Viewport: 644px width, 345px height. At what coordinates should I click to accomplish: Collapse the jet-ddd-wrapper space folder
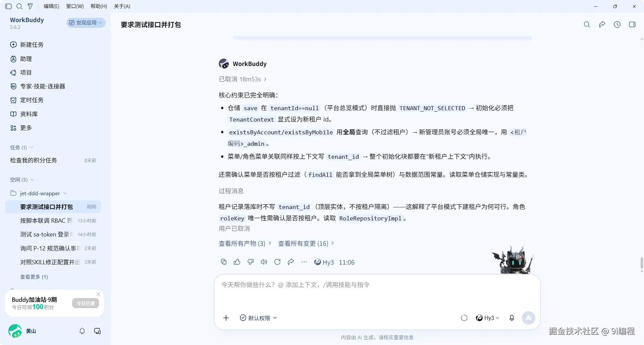pyautogui.click(x=39, y=193)
